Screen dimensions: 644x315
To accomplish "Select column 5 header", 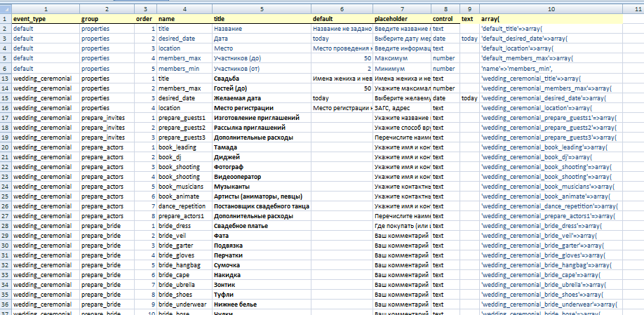I will pyautogui.click(x=262, y=9).
